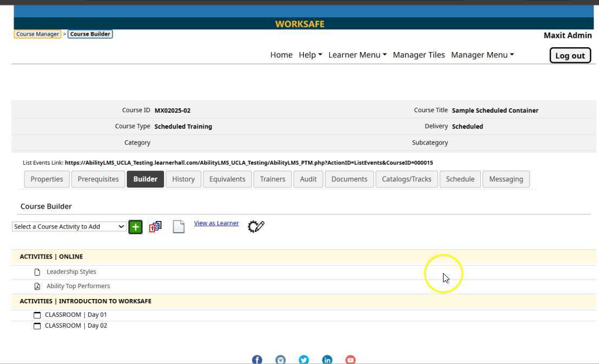Click the blank page document icon
Viewport: 599px width, 364px height.
coord(179,227)
